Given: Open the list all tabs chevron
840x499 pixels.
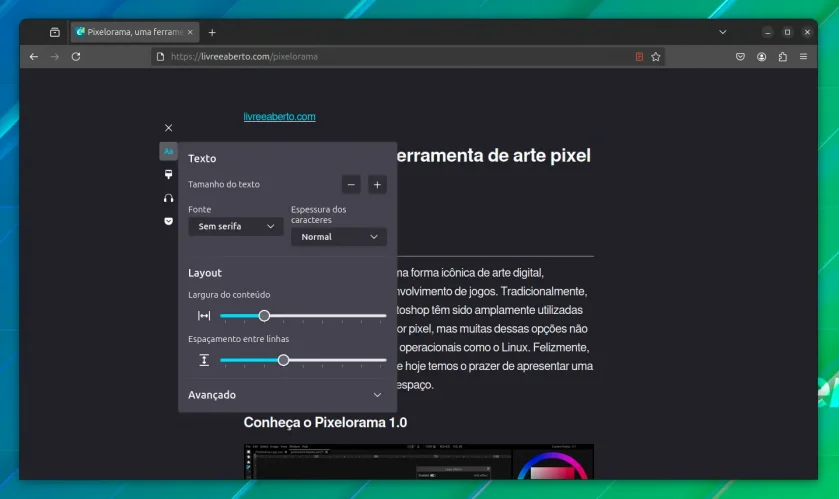Looking at the screenshot, I should [x=723, y=32].
